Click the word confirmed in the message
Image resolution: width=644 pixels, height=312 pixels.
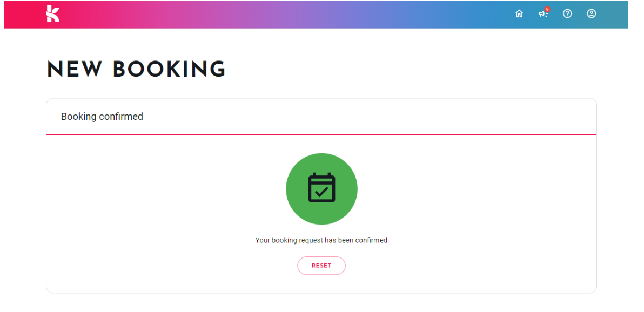click(372, 240)
